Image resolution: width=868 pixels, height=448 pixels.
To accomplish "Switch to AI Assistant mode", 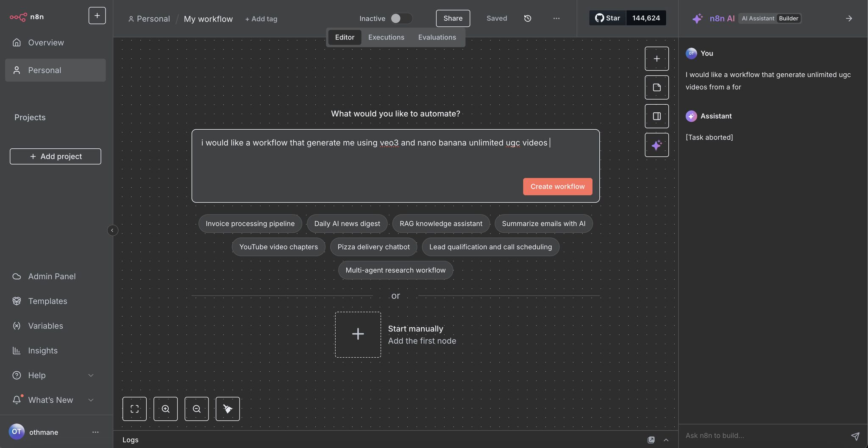I will [x=758, y=18].
